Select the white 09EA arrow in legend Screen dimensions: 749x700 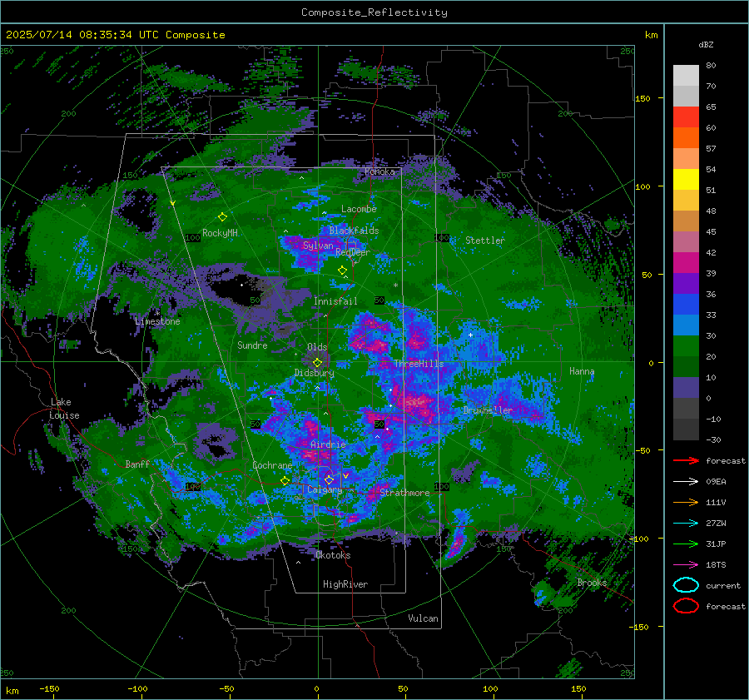(x=686, y=481)
